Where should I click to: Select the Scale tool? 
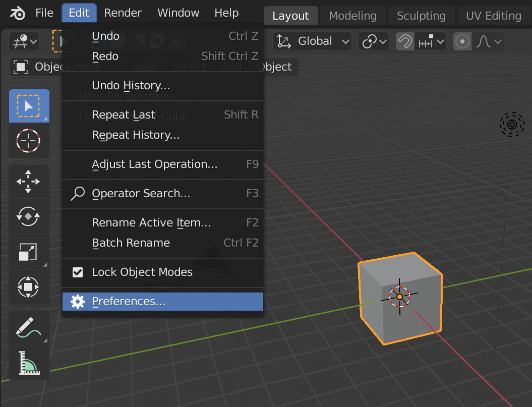click(29, 252)
